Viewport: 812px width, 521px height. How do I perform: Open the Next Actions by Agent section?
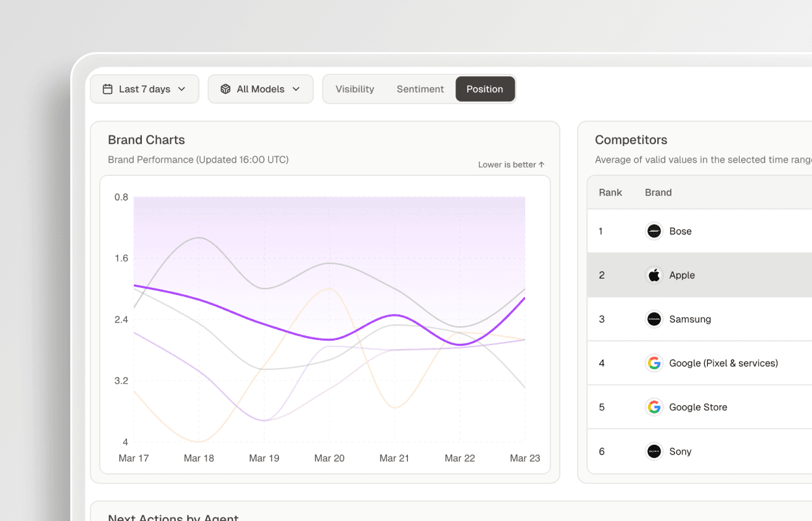coord(173,516)
